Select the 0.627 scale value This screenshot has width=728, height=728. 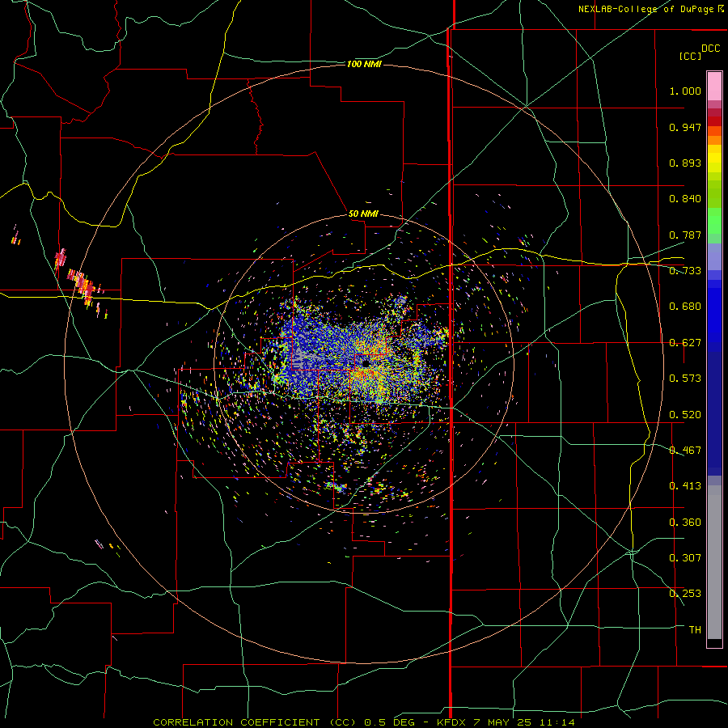pyautogui.click(x=685, y=343)
